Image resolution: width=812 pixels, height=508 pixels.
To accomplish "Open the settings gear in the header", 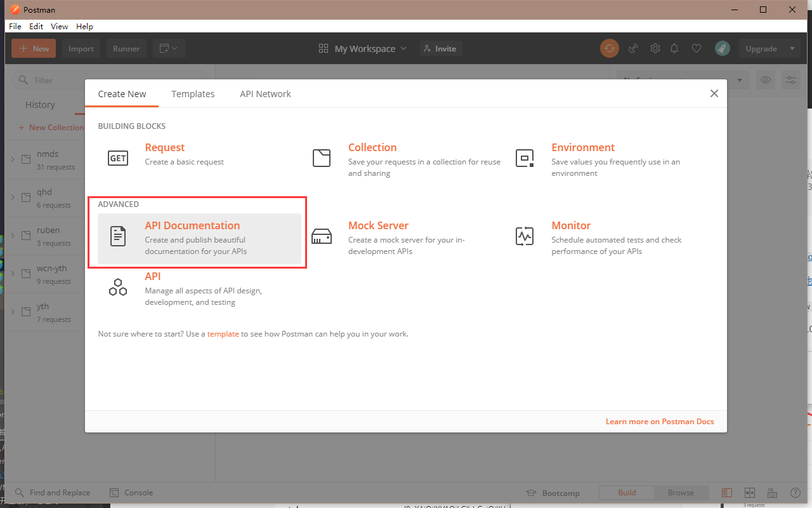I will [x=655, y=48].
